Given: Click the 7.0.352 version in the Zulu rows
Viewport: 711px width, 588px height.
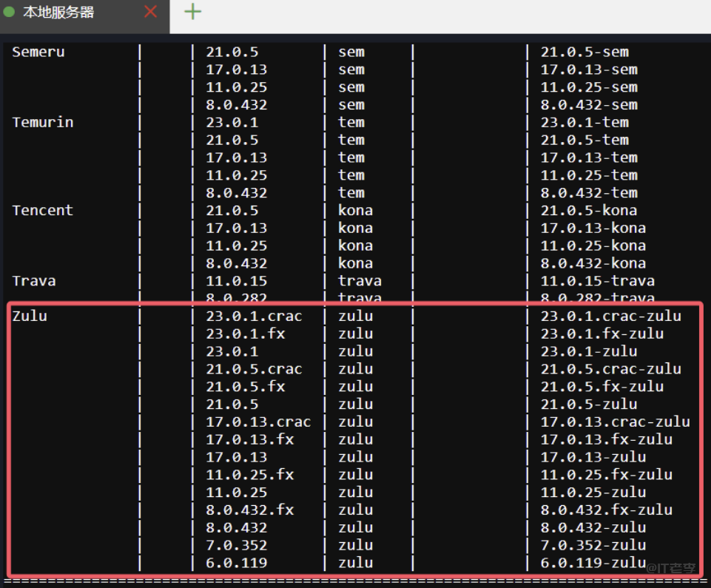Looking at the screenshot, I should click(x=237, y=545).
